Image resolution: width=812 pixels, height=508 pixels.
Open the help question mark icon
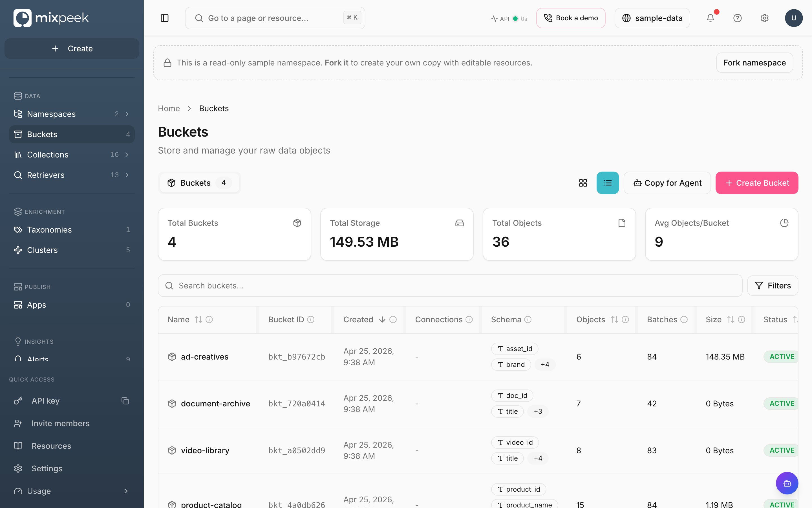(x=737, y=18)
